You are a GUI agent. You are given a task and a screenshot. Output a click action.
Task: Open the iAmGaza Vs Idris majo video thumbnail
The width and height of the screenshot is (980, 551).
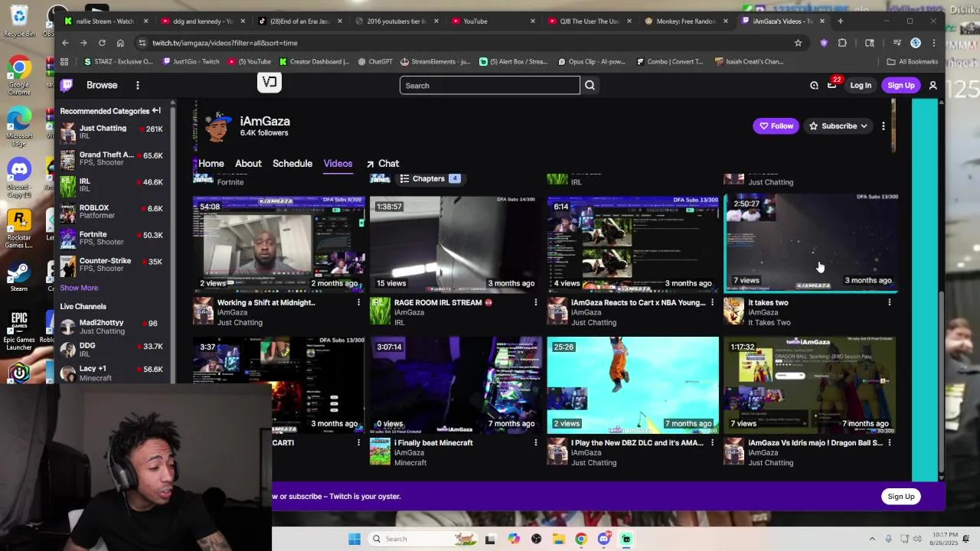(x=810, y=385)
